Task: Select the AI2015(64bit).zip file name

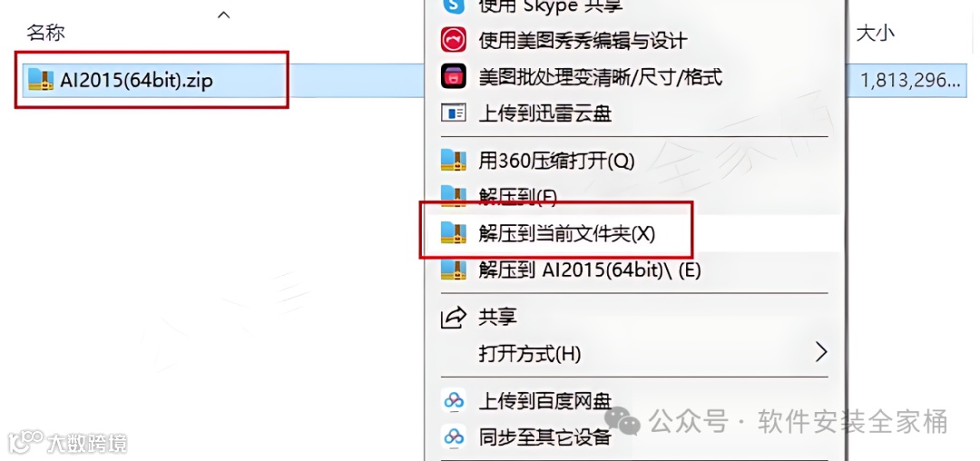Action: coord(137,80)
